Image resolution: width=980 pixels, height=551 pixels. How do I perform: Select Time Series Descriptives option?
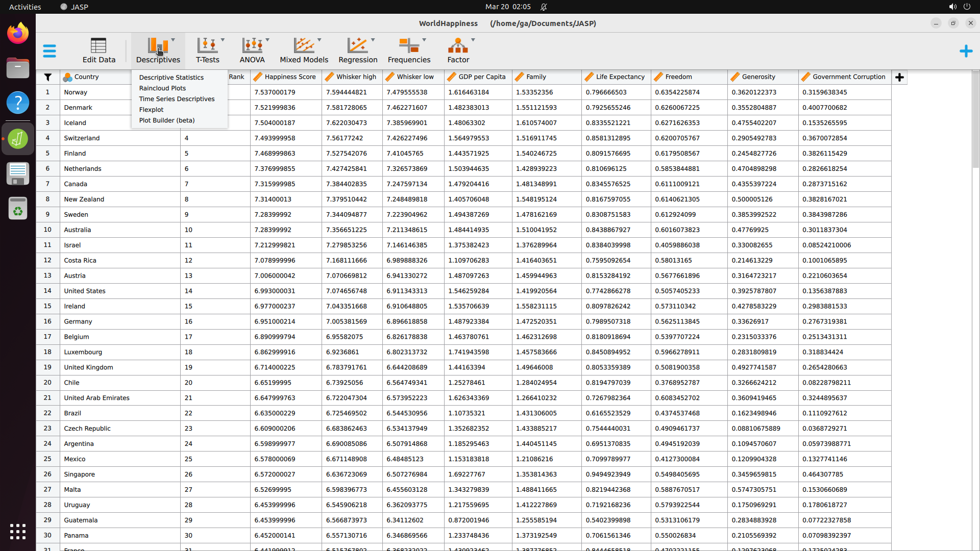coord(177,99)
